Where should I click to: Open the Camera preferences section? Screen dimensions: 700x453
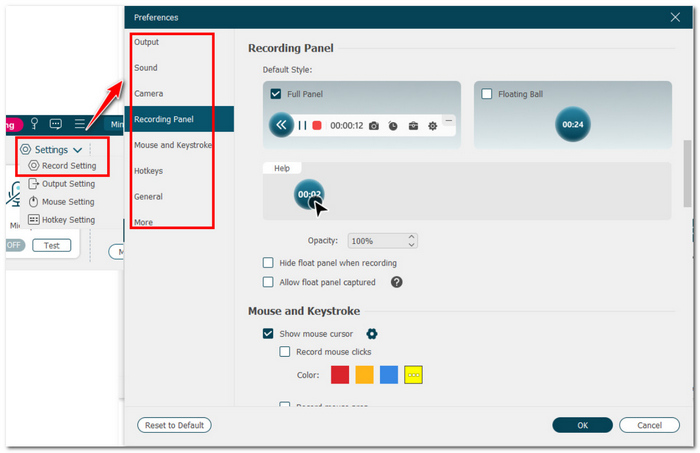(x=148, y=94)
